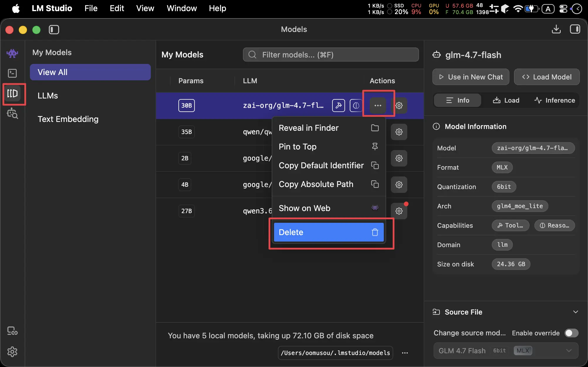Open the GLM 4.7 Flash source dropdown
The height and width of the screenshot is (367, 588).
tap(506, 351)
